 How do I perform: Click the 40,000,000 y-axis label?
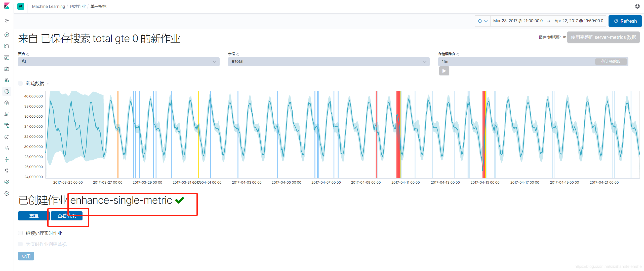[x=33, y=96]
